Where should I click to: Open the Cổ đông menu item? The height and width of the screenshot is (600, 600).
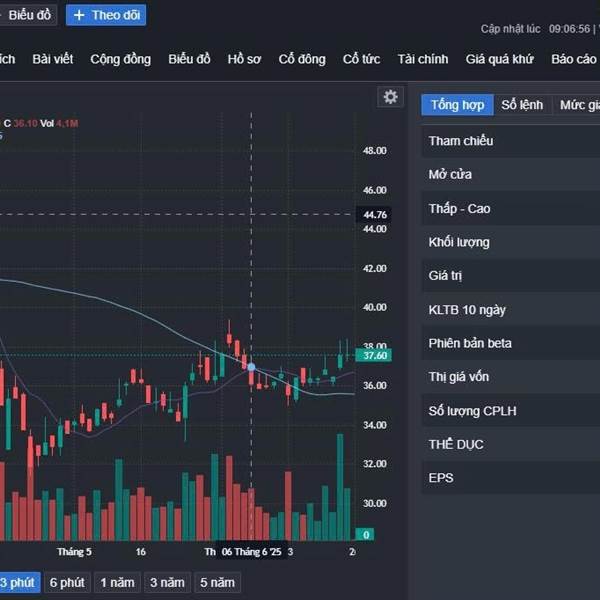tap(302, 59)
